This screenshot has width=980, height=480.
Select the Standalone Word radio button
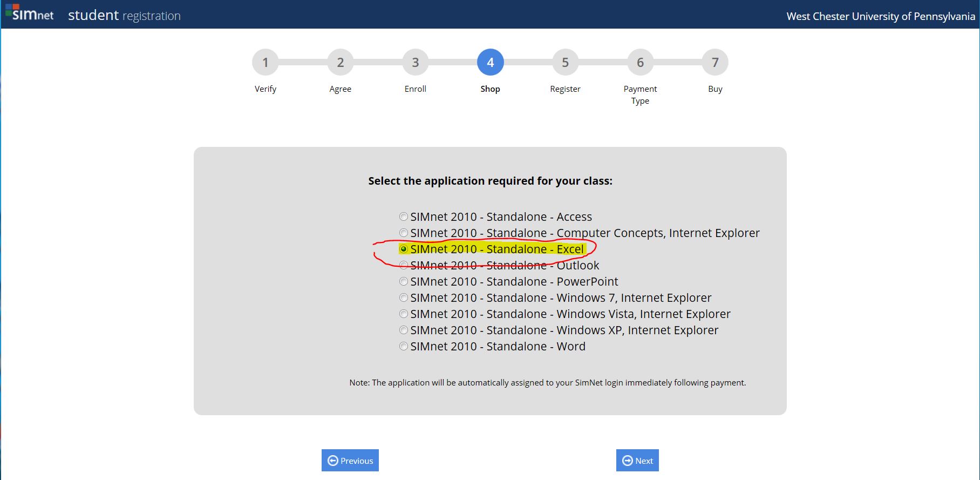[404, 346]
